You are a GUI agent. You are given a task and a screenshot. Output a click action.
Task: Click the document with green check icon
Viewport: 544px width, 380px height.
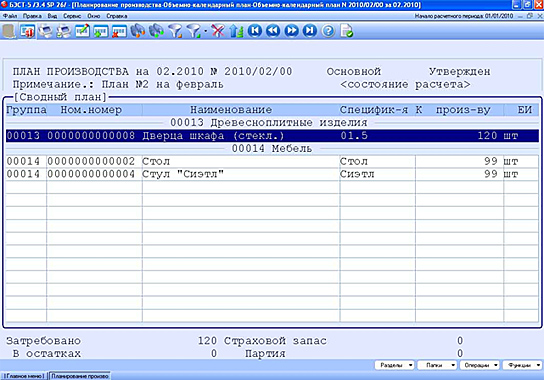coord(347,31)
